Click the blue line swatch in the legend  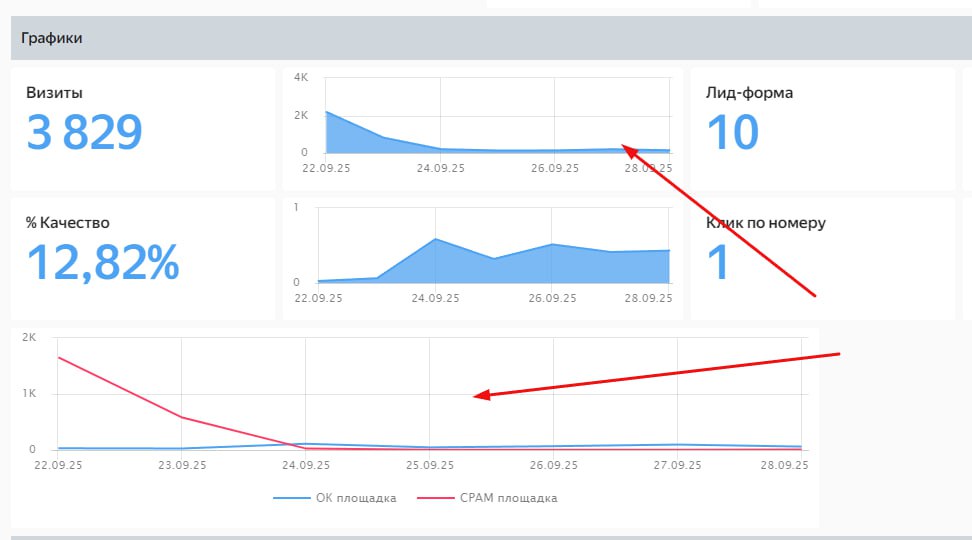tap(291, 498)
